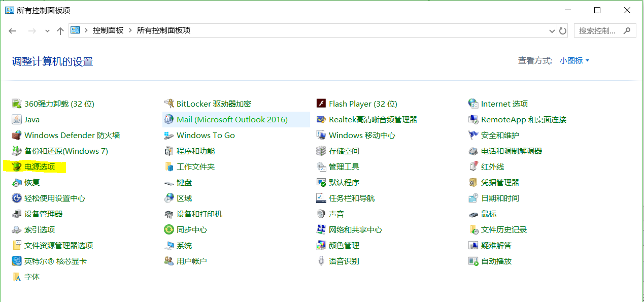This screenshot has width=644, height=302.
Task: Select 所有控制面板项 breadcrumb segment
Action: (x=163, y=30)
